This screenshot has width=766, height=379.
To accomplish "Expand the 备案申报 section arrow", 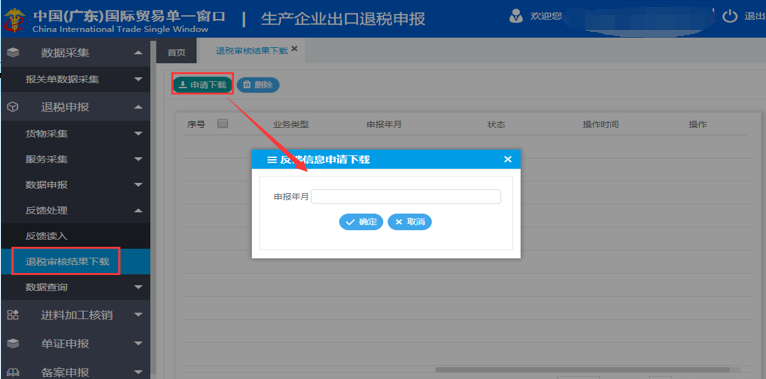I will click(138, 372).
